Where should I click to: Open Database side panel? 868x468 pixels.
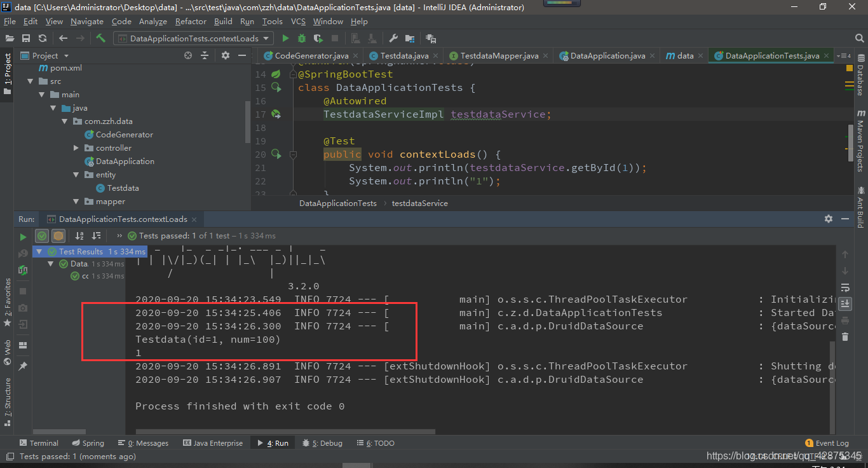coord(860,74)
